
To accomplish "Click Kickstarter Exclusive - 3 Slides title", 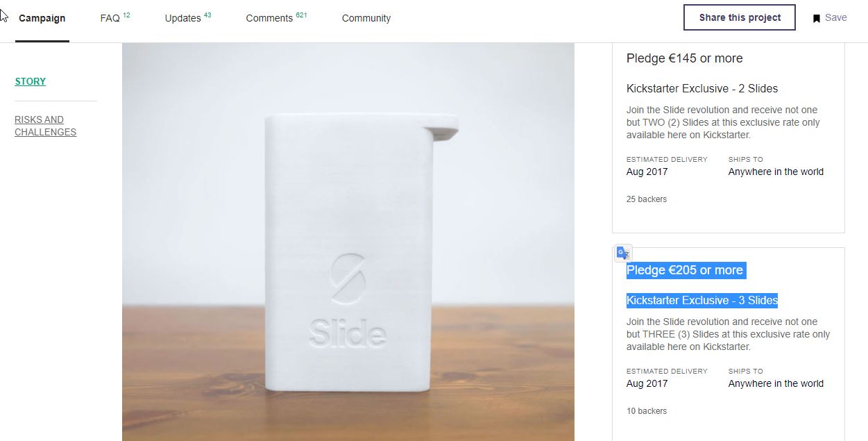I will [702, 301].
